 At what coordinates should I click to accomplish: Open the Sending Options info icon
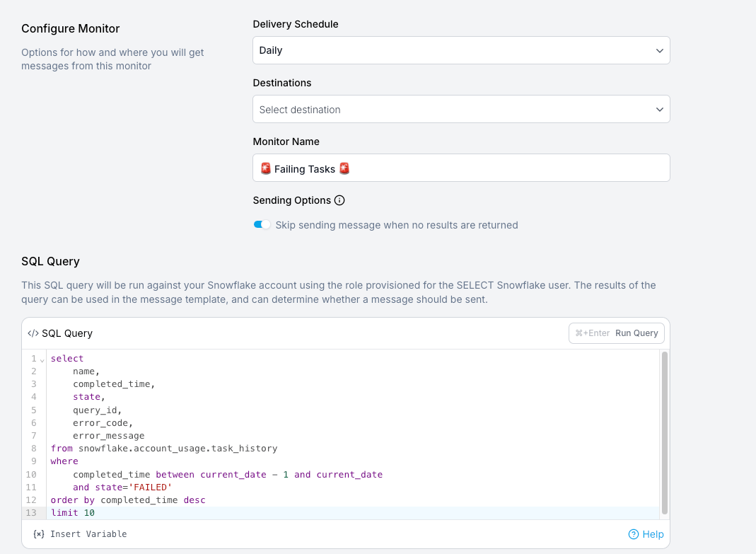pos(339,200)
